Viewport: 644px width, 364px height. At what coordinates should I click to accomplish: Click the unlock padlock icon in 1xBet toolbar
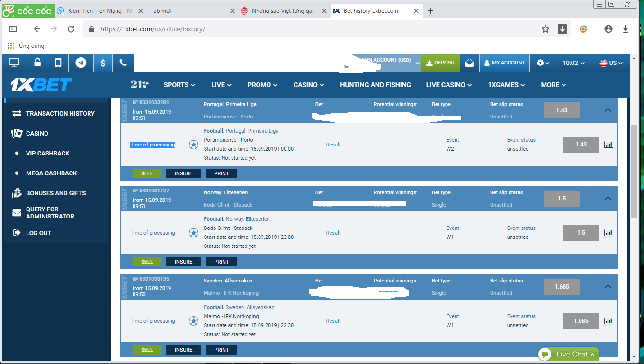point(37,63)
